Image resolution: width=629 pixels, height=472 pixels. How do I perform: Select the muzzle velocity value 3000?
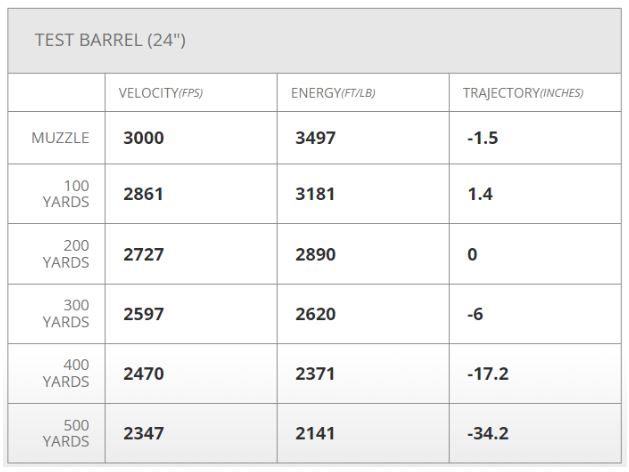point(143,138)
